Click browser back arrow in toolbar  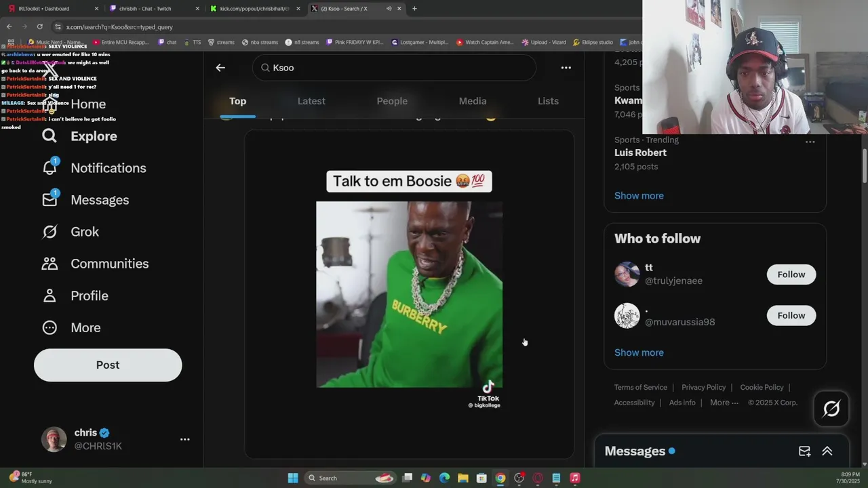coord(9,27)
